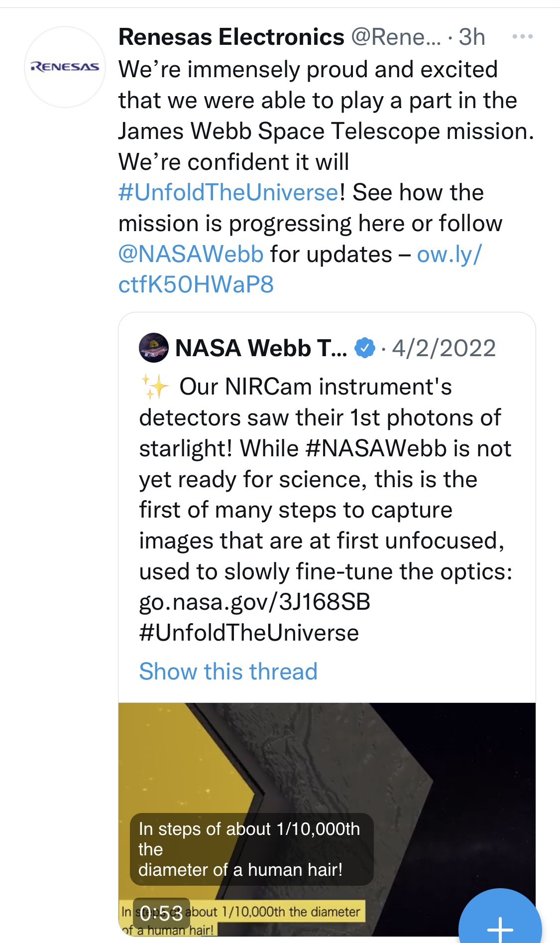Image resolution: width=560 pixels, height=943 pixels.
Task: Tap the blue verified badge
Action: point(365,348)
